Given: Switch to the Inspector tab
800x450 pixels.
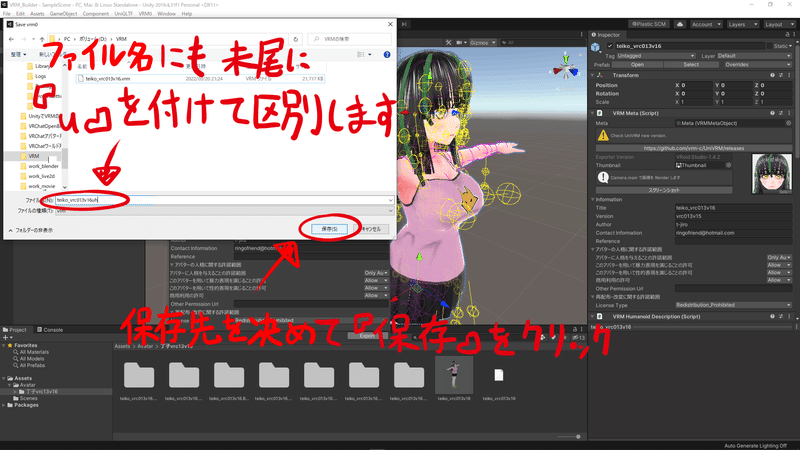Looking at the screenshot, I should point(606,35).
